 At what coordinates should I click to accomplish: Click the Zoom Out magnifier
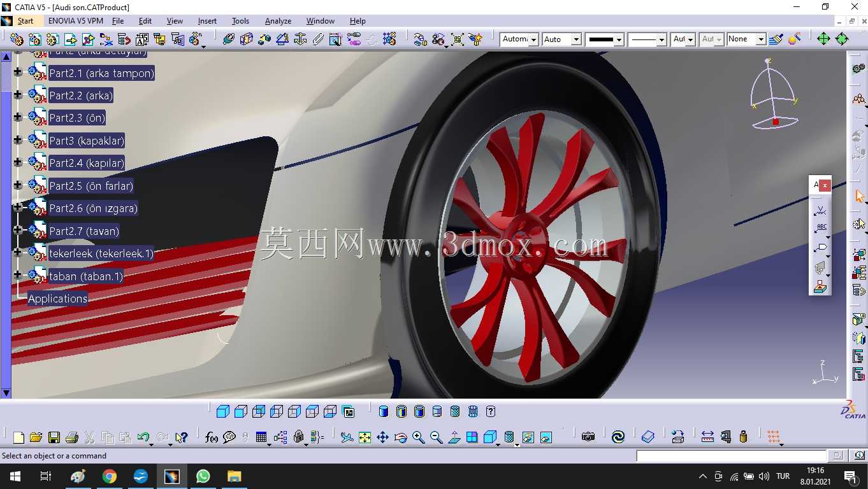pos(436,437)
